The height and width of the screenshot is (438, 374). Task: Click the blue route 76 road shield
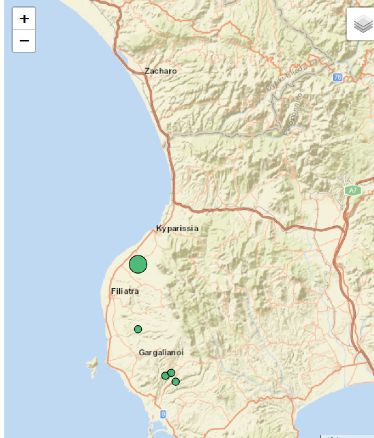tap(337, 77)
